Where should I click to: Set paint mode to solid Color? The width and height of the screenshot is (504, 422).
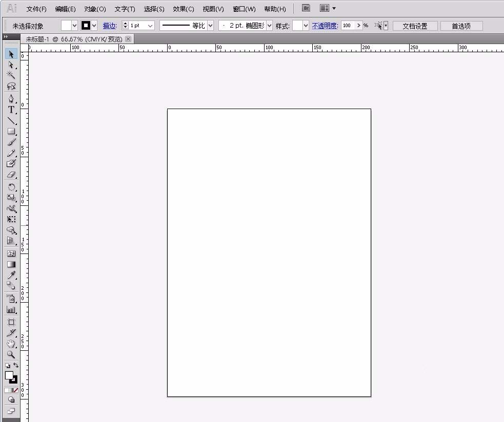[7, 390]
